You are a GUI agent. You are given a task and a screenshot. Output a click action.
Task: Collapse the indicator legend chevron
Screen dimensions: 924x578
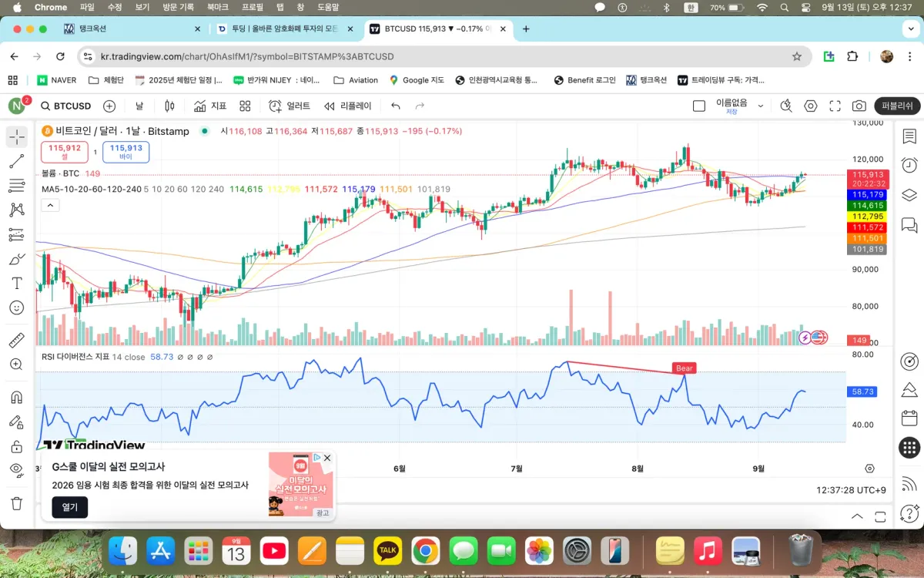(49, 205)
